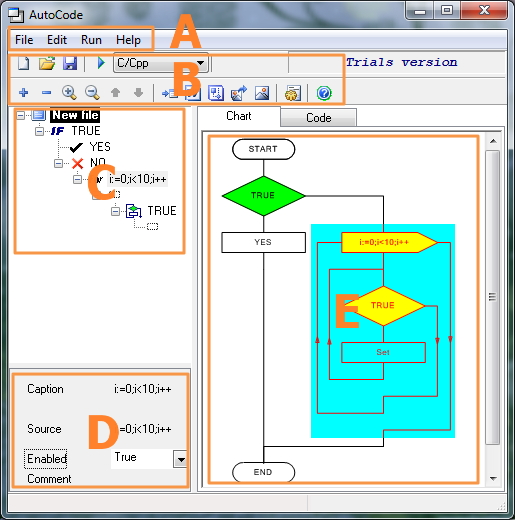
Task: Select the Comment property label
Action: (49, 479)
